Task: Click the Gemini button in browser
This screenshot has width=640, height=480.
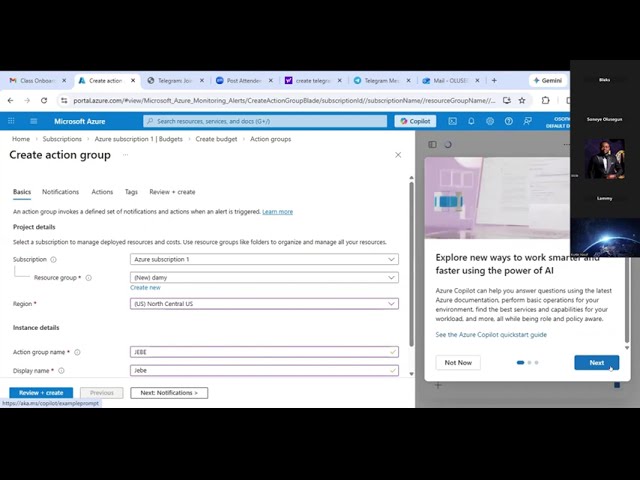Action: 548,81
